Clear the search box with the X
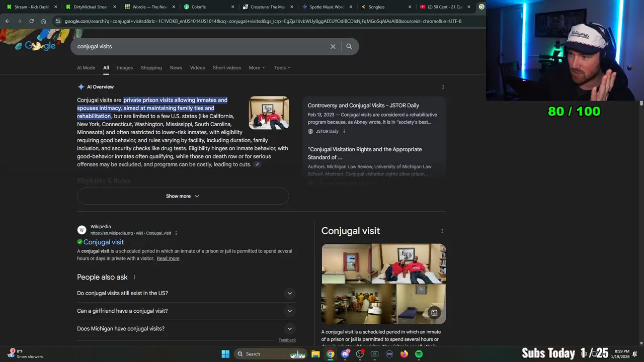 (333, 46)
